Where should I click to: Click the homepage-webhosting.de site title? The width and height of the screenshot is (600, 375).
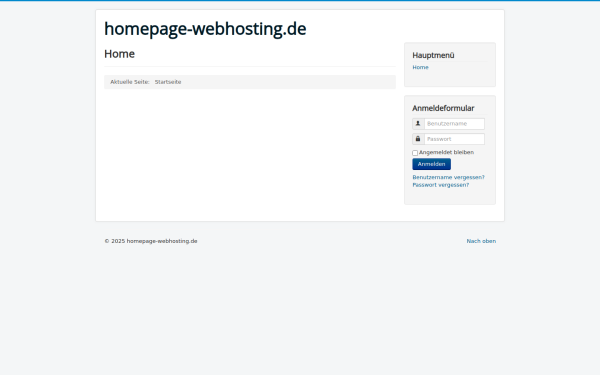(x=205, y=29)
